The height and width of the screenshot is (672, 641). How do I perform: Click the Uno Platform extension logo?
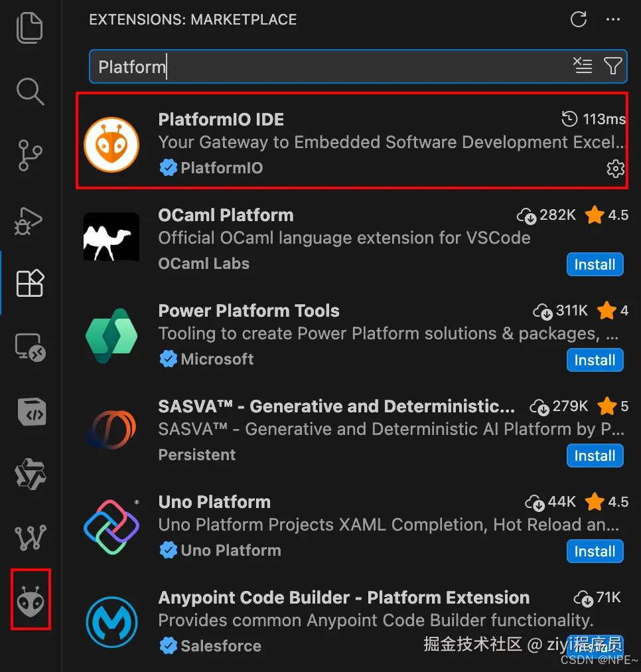(111, 527)
